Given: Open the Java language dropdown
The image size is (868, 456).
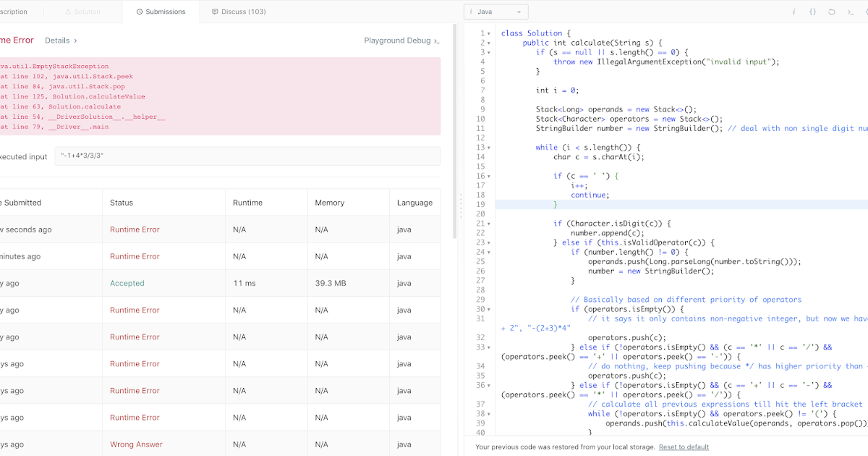Looking at the screenshot, I should 496,12.
